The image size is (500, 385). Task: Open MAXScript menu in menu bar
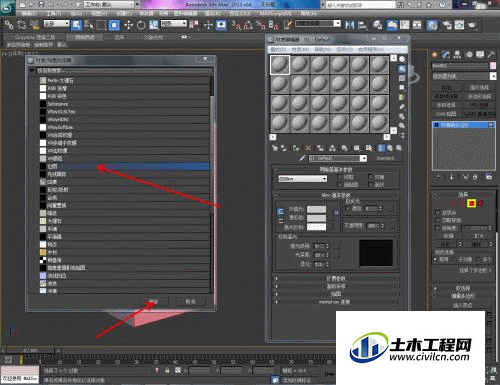(275, 14)
